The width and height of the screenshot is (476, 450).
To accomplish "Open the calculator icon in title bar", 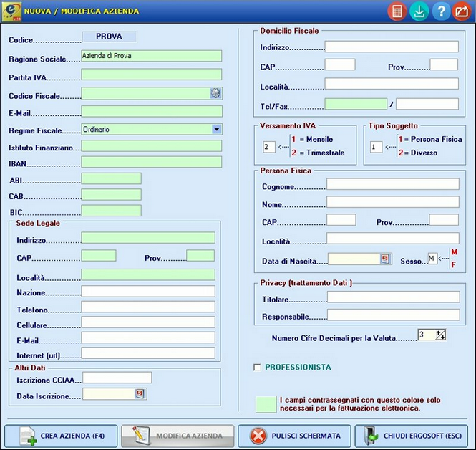I will point(397,11).
